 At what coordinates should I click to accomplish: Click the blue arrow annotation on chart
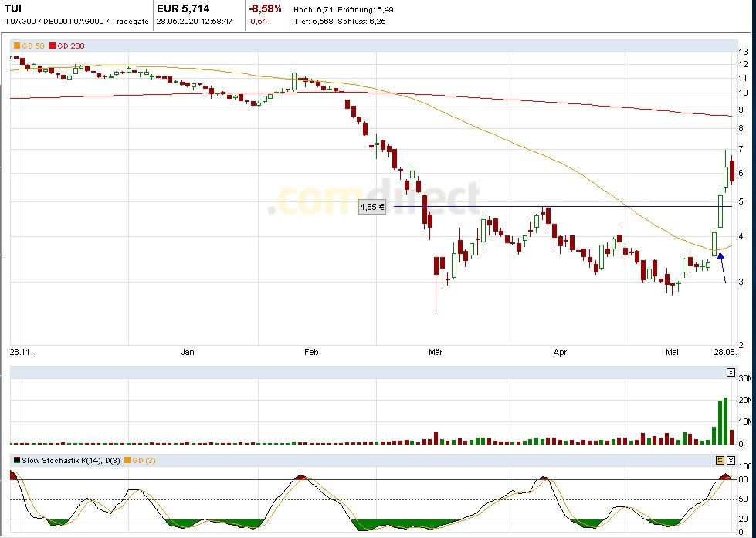[x=720, y=257]
